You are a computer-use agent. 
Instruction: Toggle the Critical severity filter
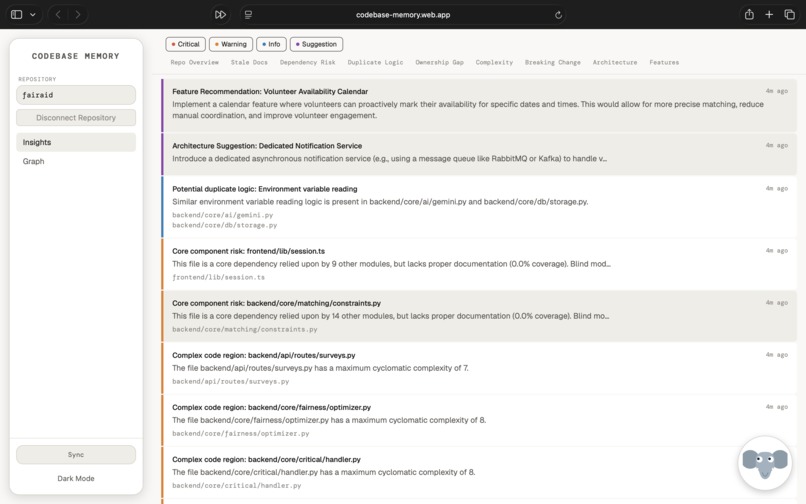click(186, 44)
